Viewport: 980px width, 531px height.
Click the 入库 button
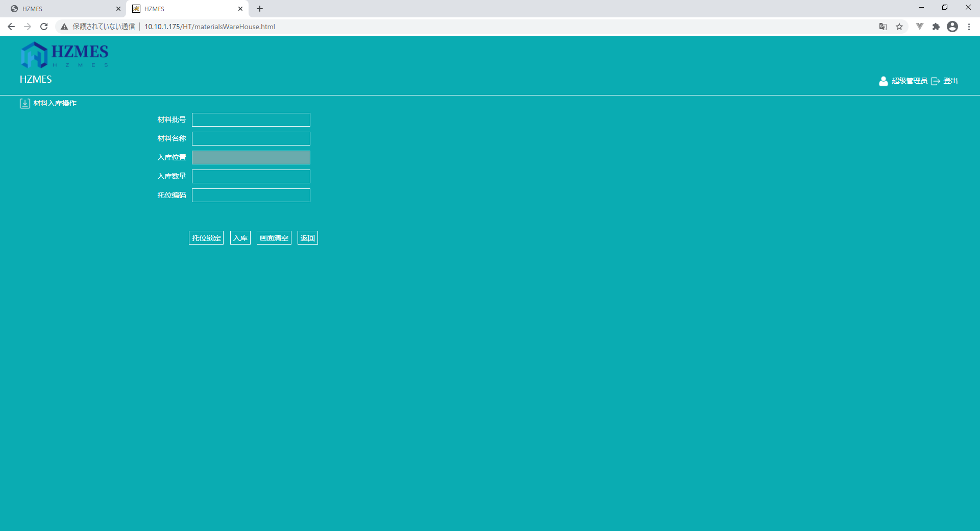[x=240, y=238]
